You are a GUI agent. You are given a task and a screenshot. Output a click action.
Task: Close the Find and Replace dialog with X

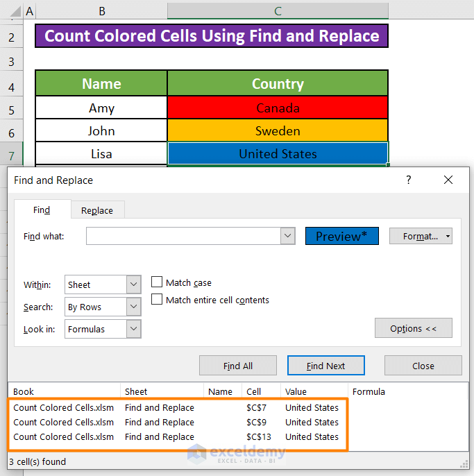pos(448,180)
